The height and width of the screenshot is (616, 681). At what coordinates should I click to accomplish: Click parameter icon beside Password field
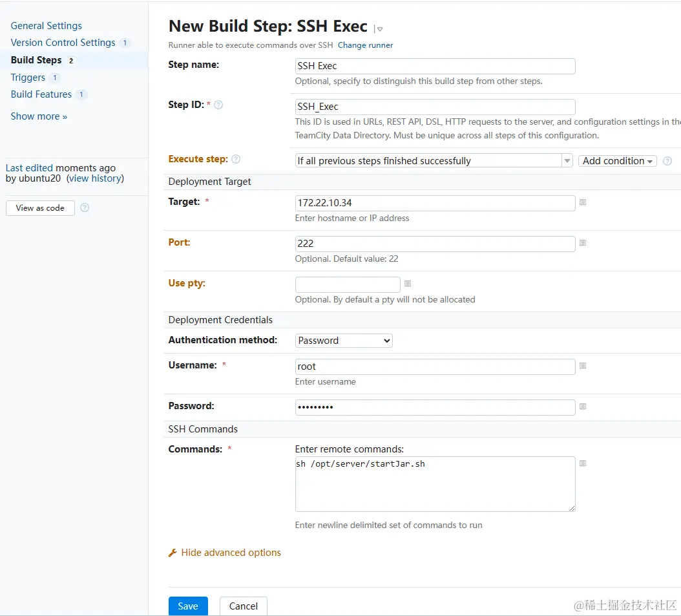583,407
